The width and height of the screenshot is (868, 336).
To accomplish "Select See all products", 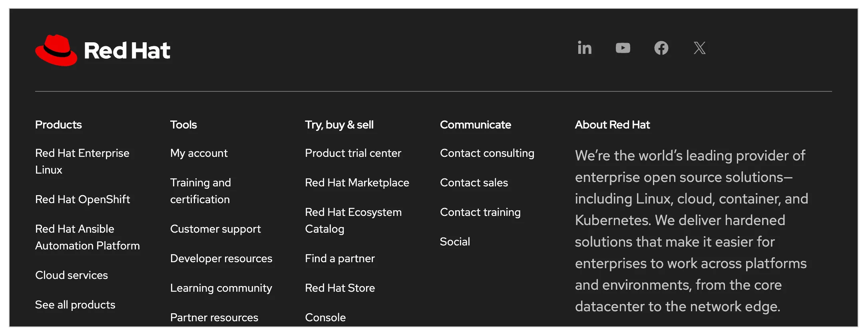I will (75, 304).
